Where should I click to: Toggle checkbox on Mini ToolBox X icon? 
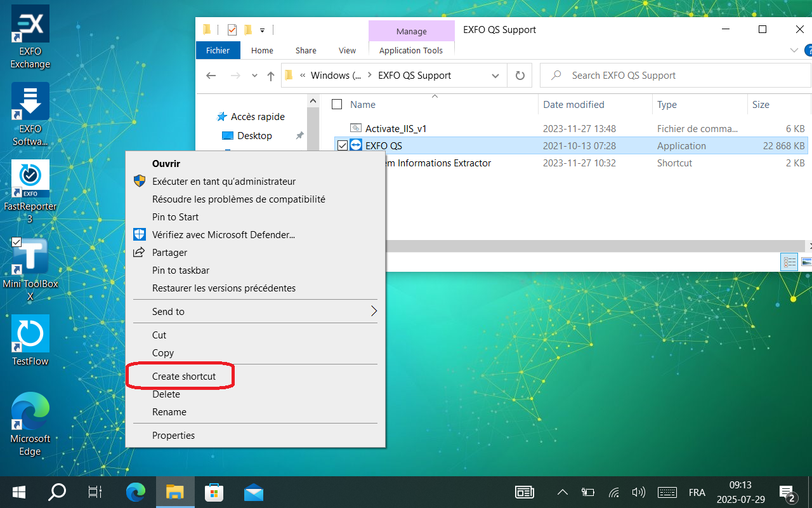click(x=16, y=242)
